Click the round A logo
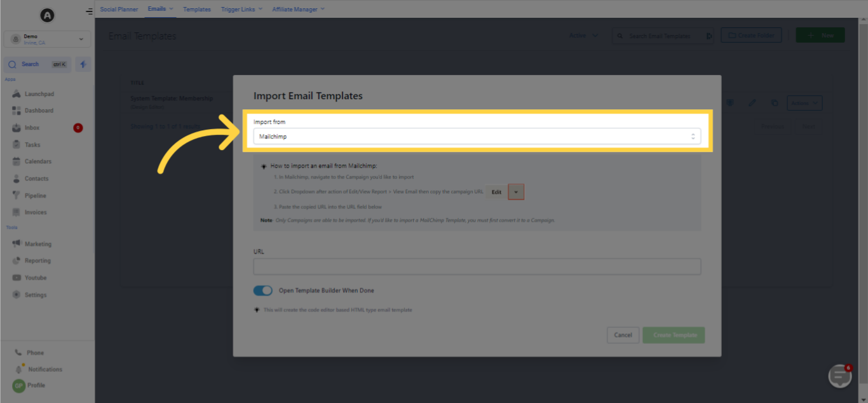Viewport: 868px width, 403px height. coord(47,14)
